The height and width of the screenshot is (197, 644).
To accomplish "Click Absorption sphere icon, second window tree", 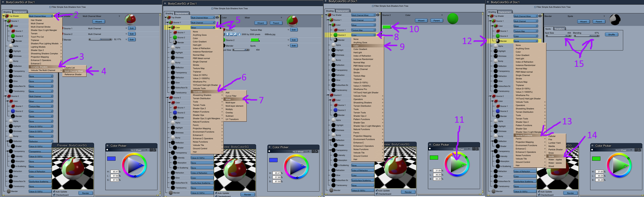I will click(x=175, y=163).
